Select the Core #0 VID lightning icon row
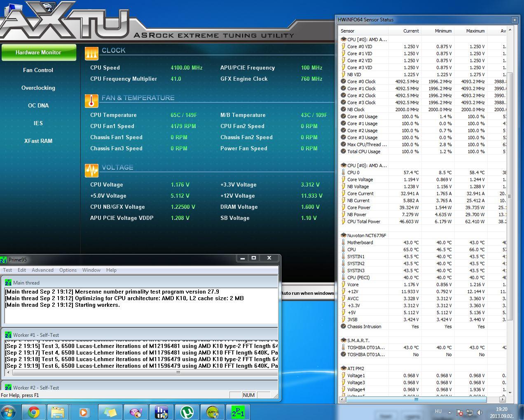Viewport: 524px width, 420px height. click(x=343, y=47)
